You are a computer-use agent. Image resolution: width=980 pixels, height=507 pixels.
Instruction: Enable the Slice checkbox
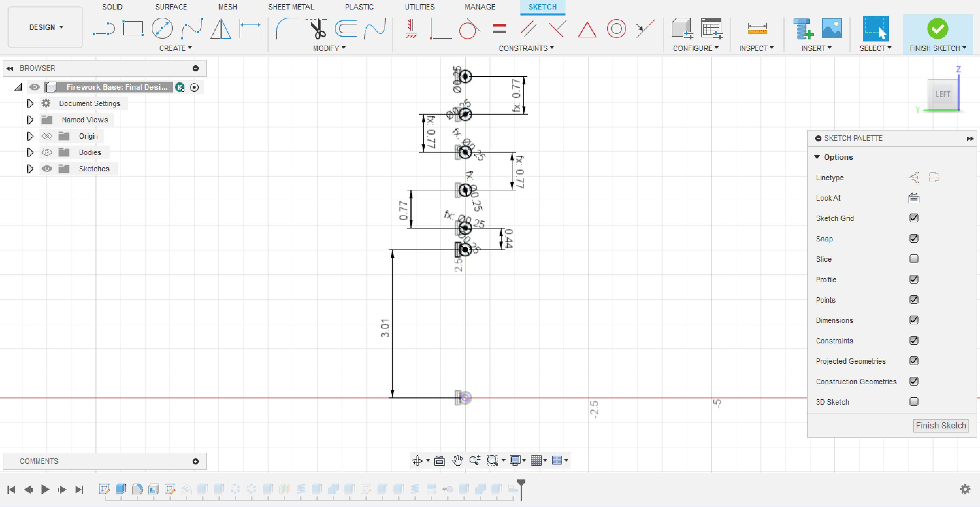(x=914, y=259)
